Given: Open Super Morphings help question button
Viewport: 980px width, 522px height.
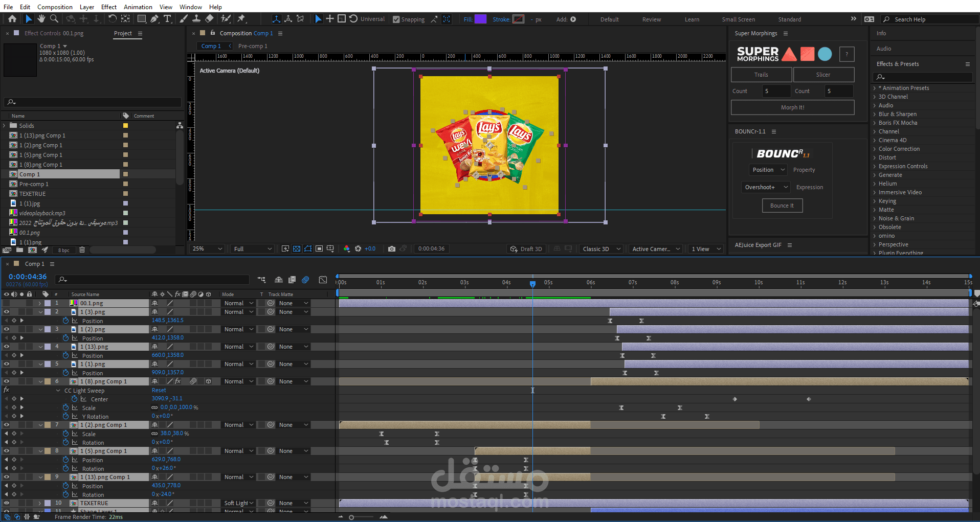Looking at the screenshot, I should (847, 54).
